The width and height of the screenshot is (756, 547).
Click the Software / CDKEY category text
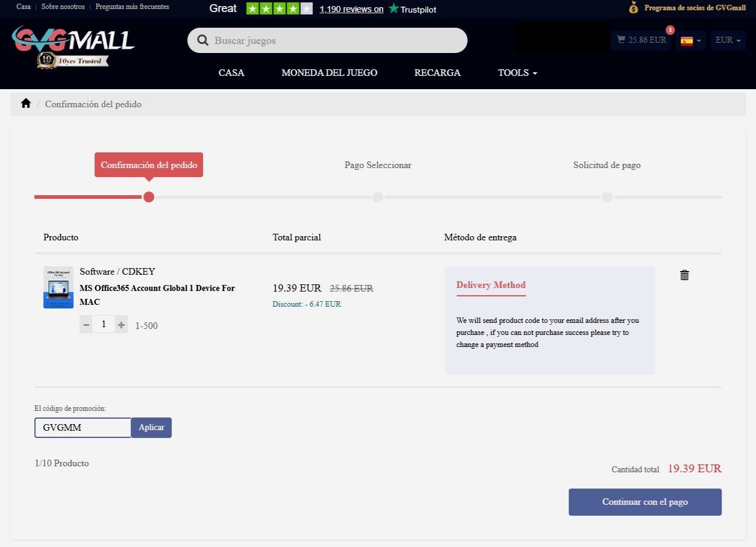click(x=117, y=272)
